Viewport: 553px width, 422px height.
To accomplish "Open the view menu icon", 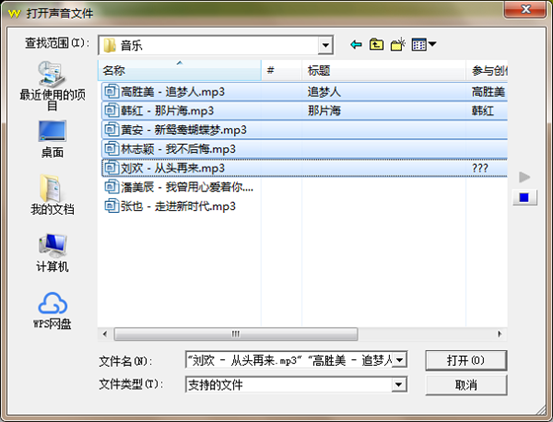I will (424, 45).
